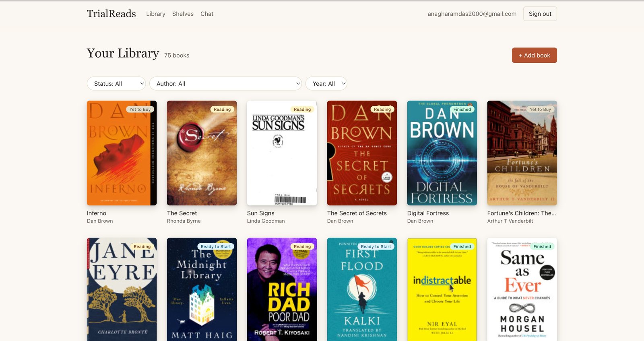Open the Jane Eyre book cover
Screen dimensions: 644x341
coord(122,289)
